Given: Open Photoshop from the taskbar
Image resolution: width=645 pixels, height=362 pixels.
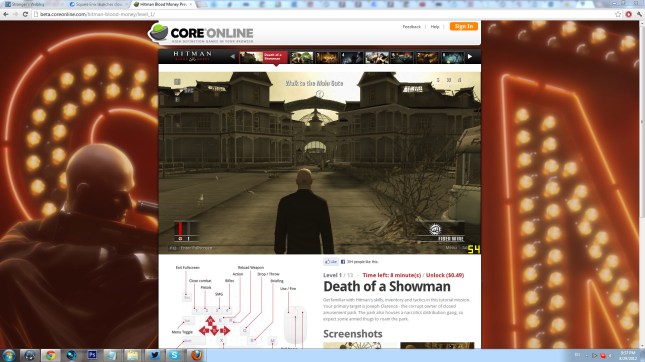Looking at the screenshot, I should (92, 355).
